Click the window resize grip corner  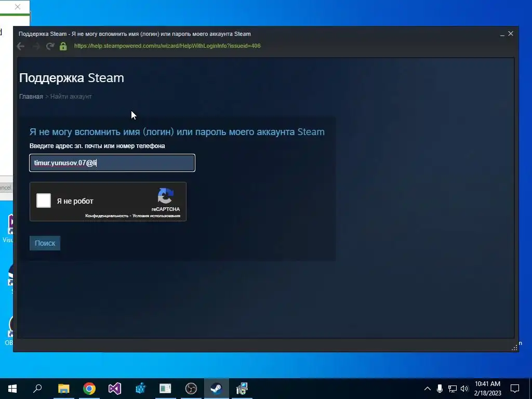(515, 348)
